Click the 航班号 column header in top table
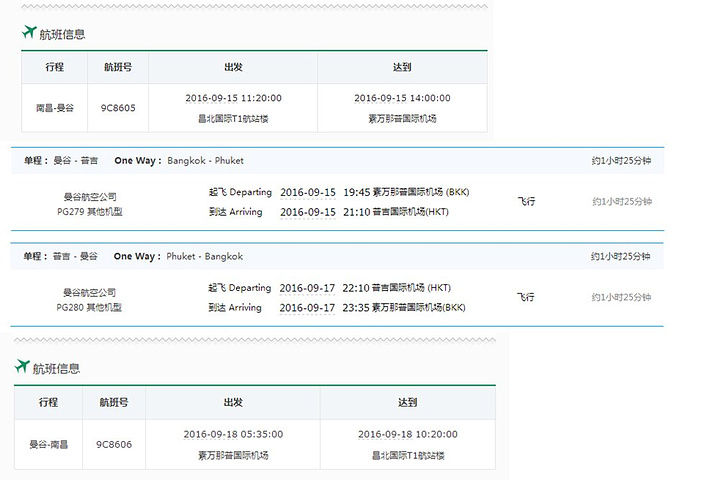The width and height of the screenshot is (720, 480). [118, 67]
